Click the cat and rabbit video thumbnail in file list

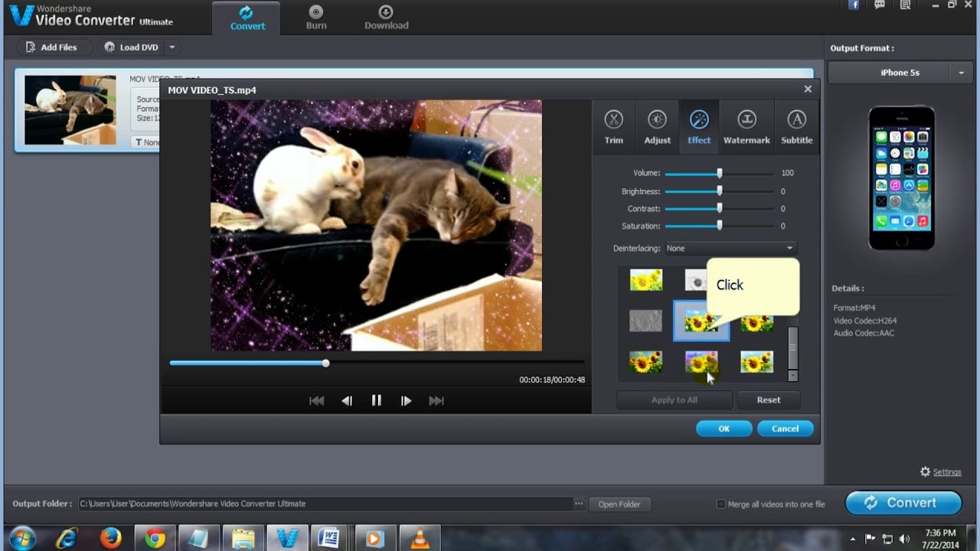(70, 109)
